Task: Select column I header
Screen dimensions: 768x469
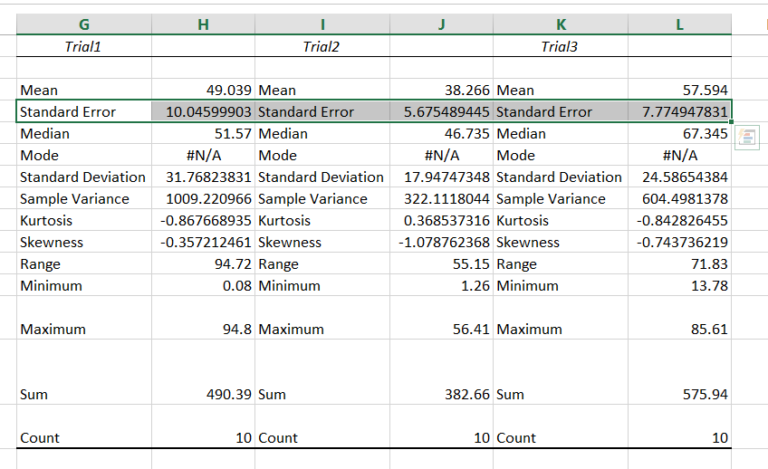Action: click(x=322, y=24)
